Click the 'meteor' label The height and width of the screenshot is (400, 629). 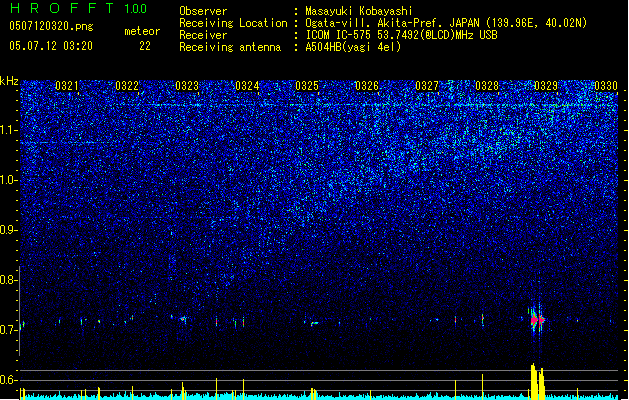point(142,31)
